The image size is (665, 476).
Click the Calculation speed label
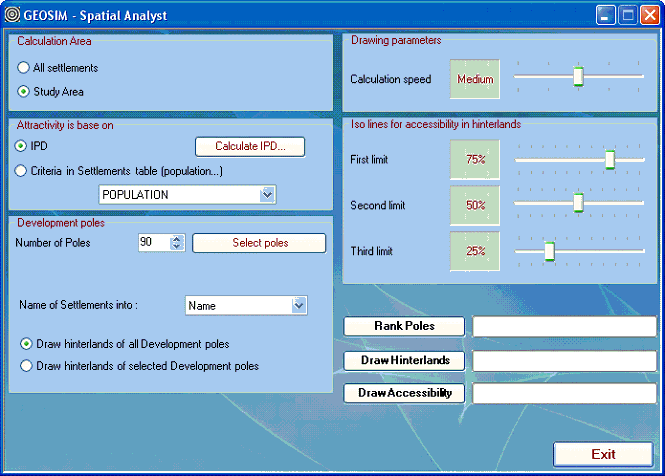(x=391, y=79)
